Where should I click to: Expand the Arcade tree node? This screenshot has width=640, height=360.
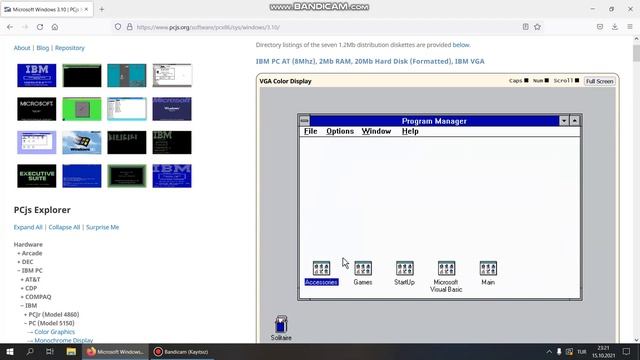(x=29, y=253)
